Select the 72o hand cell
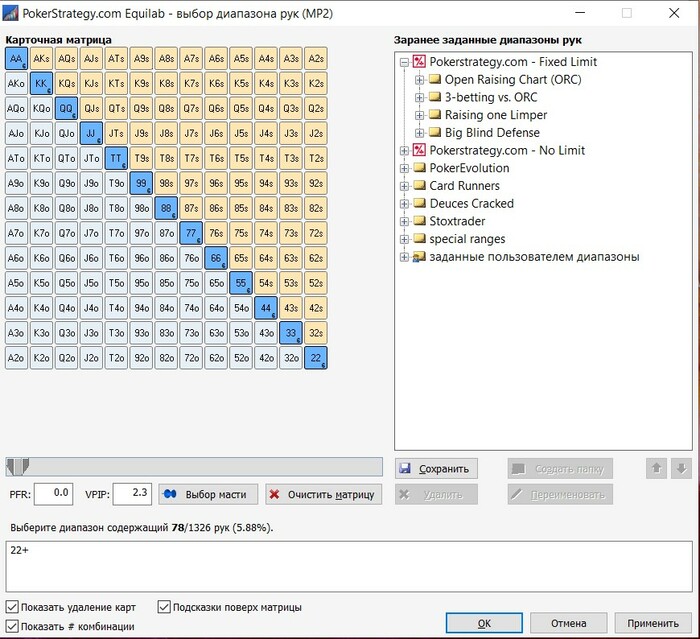The width and height of the screenshot is (700, 639). point(192,358)
